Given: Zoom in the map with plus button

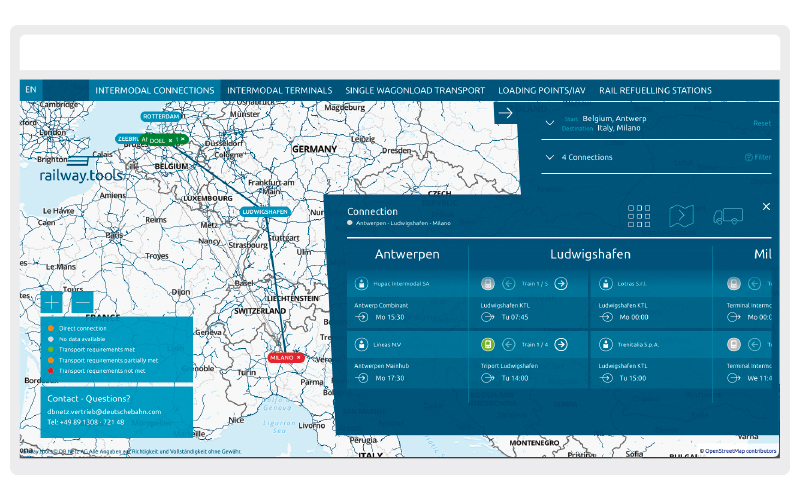Looking at the screenshot, I should pyautogui.click(x=52, y=301).
